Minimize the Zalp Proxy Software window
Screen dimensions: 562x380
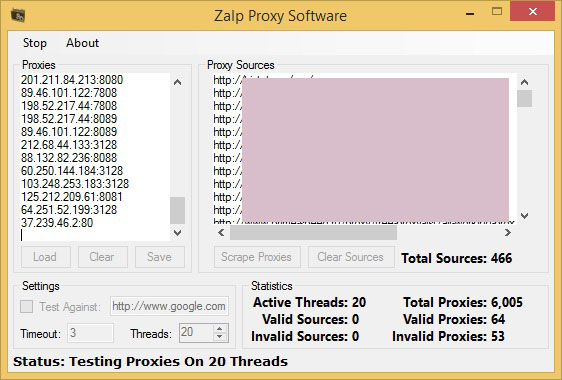pyautogui.click(x=470, y=13)
